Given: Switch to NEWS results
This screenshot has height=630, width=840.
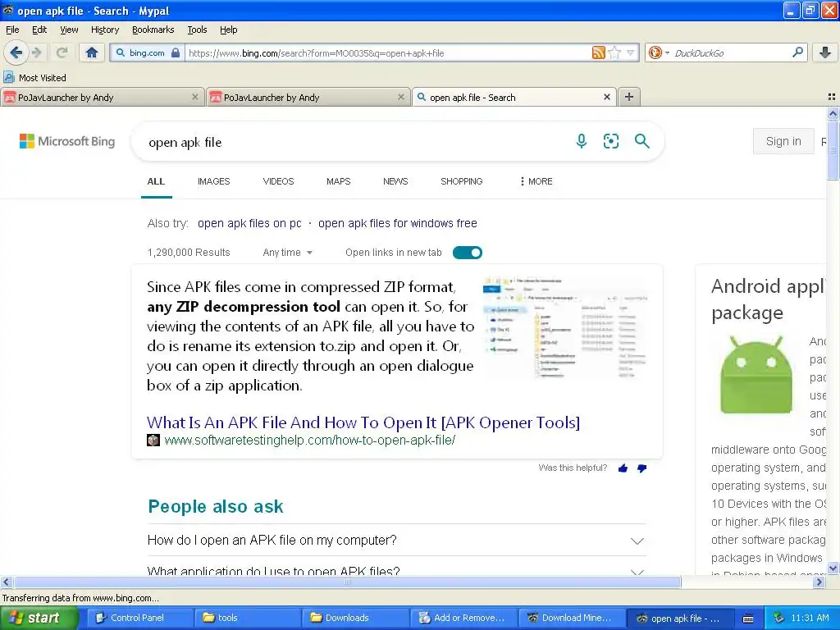Looking at the screenshot, I should point(395,181).
